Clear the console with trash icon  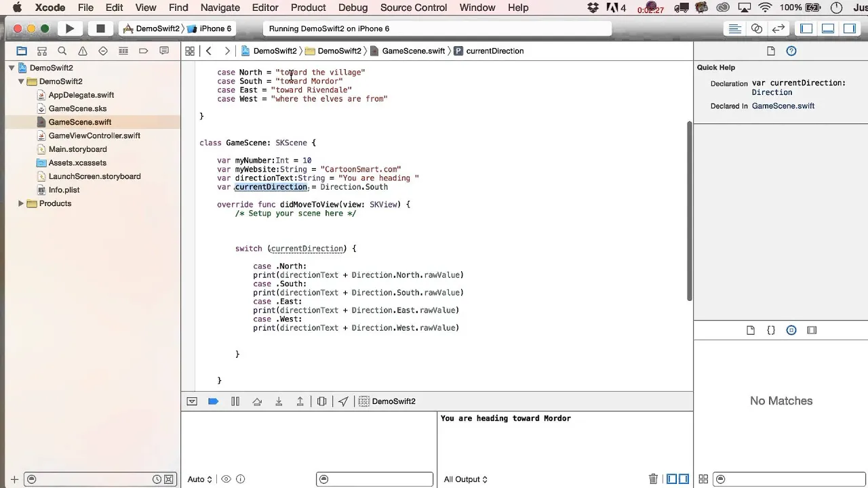click(x=654, y=479)
